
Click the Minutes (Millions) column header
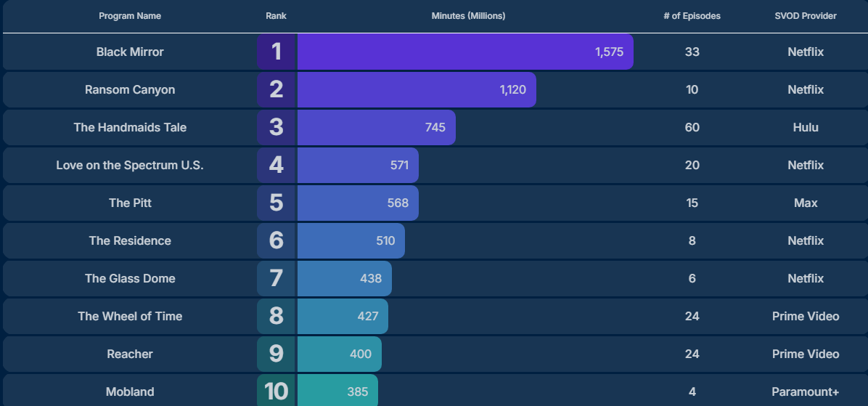click(468, 16)
